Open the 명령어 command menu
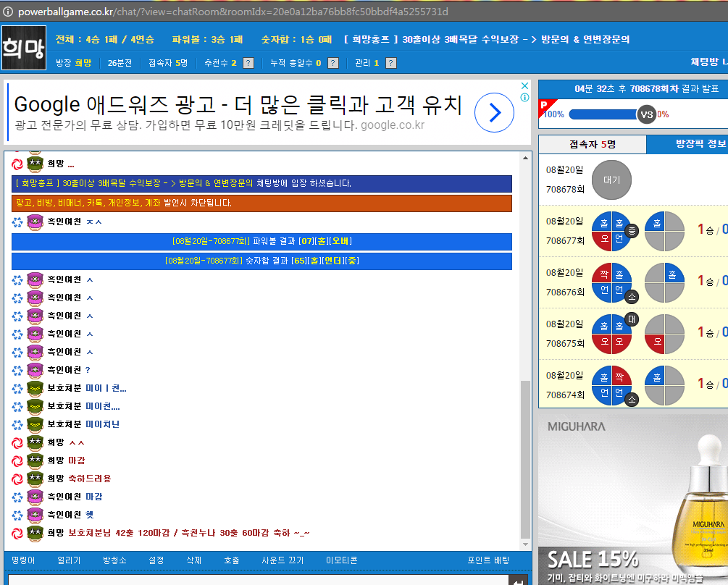 23,560
